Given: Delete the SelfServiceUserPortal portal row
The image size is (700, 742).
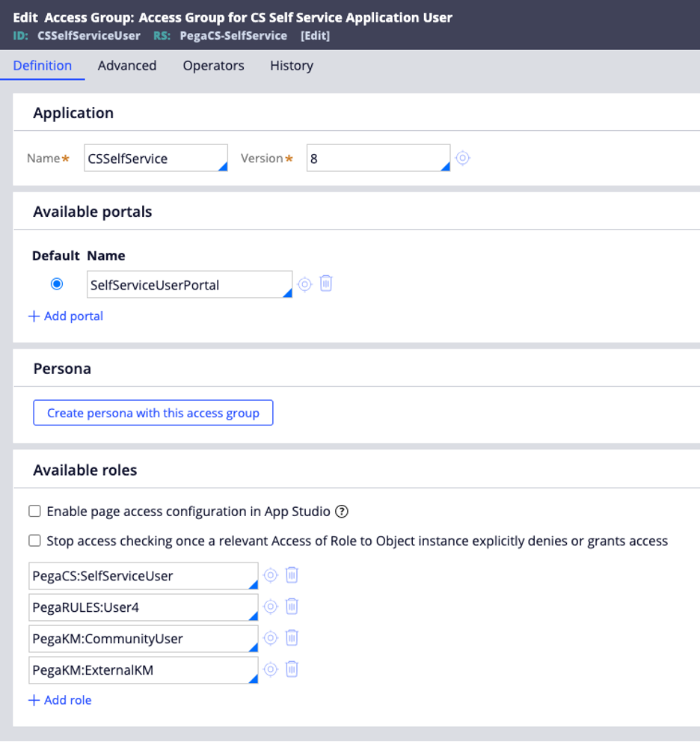Looking at the screenshot, I should click(x=326, y=283).
